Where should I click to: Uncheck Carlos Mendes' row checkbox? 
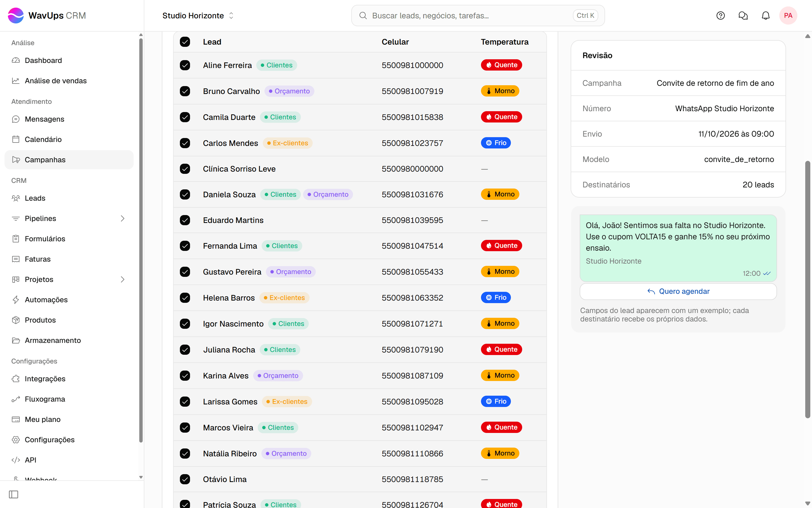click(185, 143)
